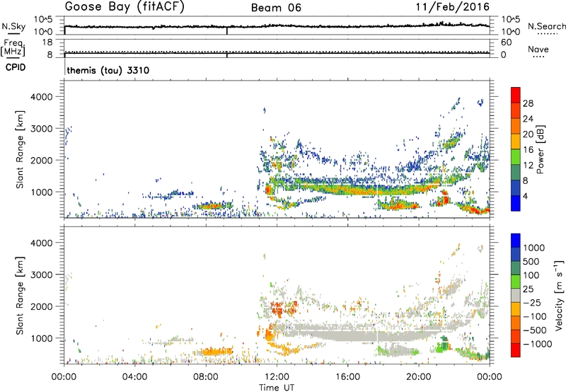Image resolution: width=566 pixels, height=392 pixels.
Task: Click the '1000' tick of the velocity panel's range axis
Action: point(42,338)
